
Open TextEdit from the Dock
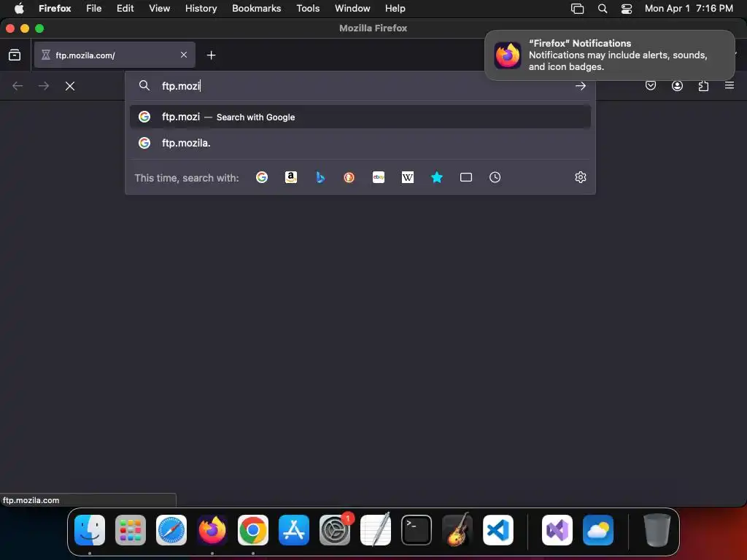(376, 530)
